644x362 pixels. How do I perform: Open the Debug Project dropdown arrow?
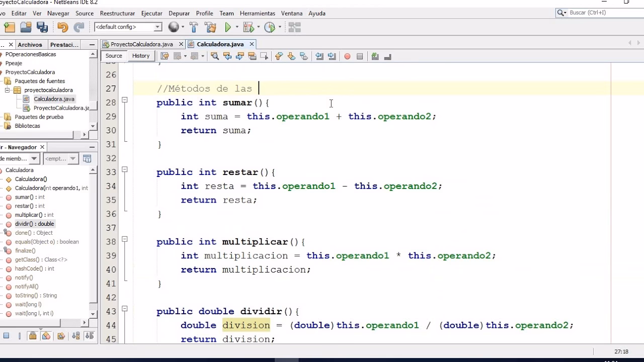pos(258,28)
